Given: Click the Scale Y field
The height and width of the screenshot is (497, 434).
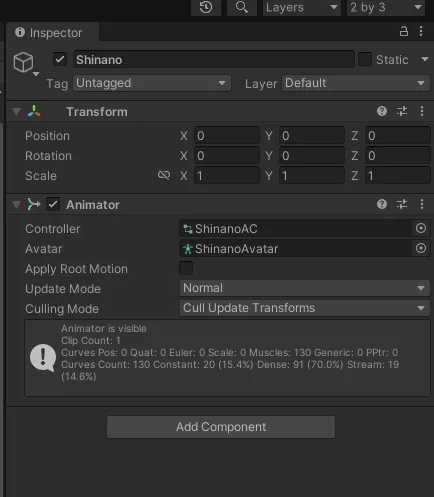Looking at the screenshot, I should coord(312,176).
